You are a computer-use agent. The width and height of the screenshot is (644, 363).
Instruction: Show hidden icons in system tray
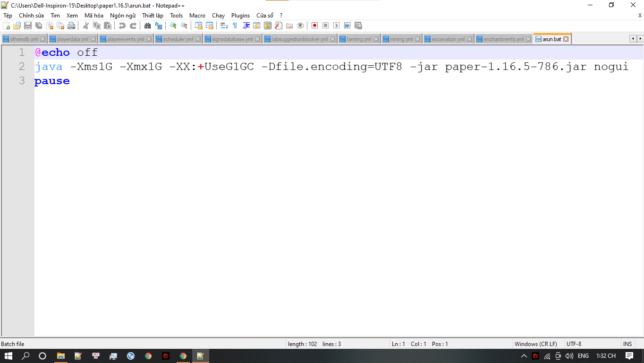(x=524, y=356)
